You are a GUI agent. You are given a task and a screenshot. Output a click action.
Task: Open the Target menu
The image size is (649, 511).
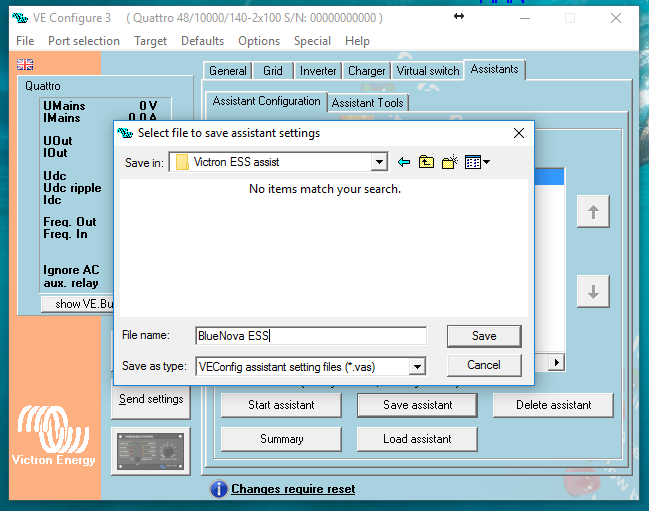coord(151,41)
